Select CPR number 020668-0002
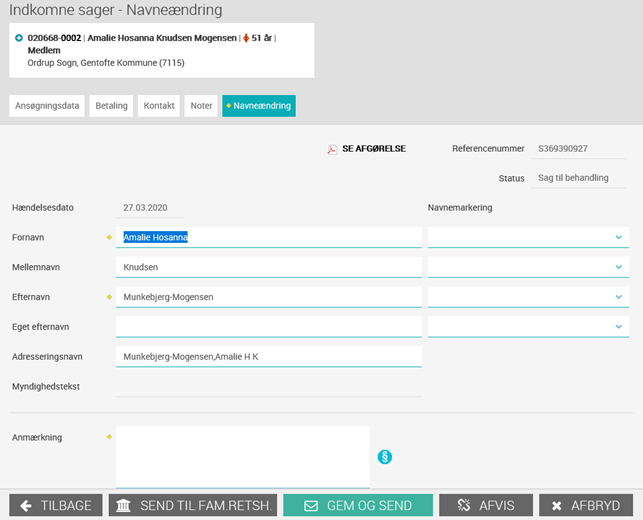Viewport: 643px width, 520px height. (x=54, y=38)
